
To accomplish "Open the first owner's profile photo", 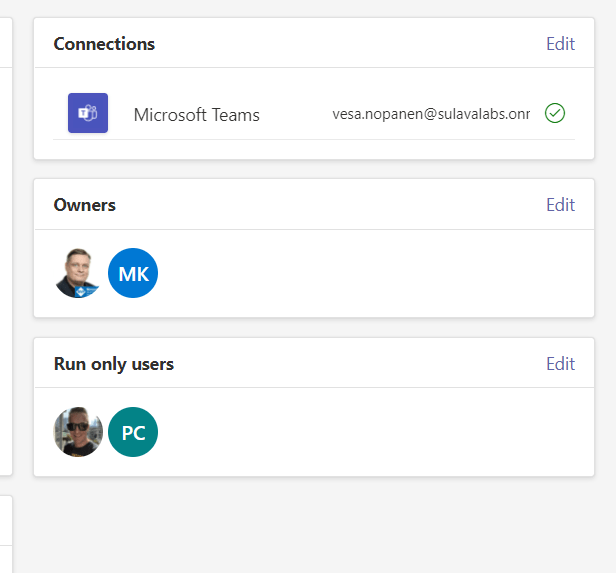I will click(76, 272).
